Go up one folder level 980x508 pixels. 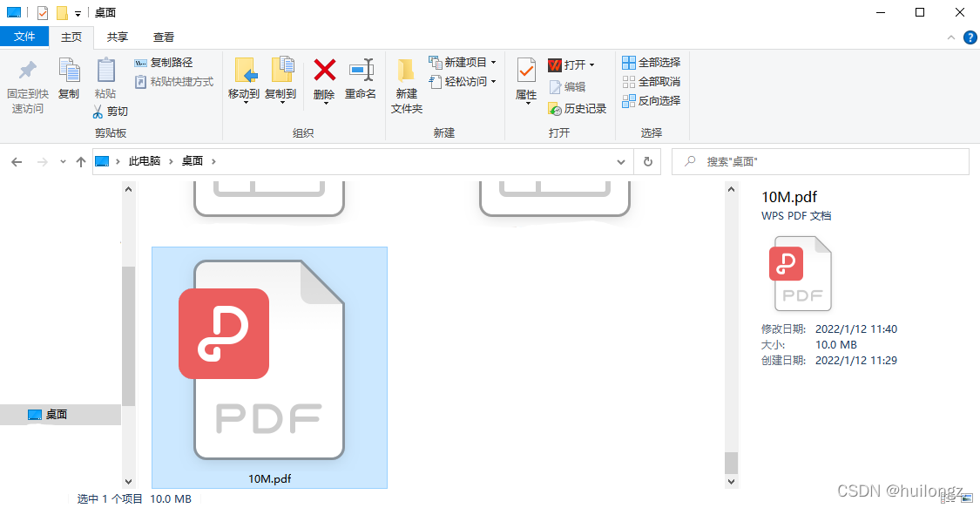(81, 162)
